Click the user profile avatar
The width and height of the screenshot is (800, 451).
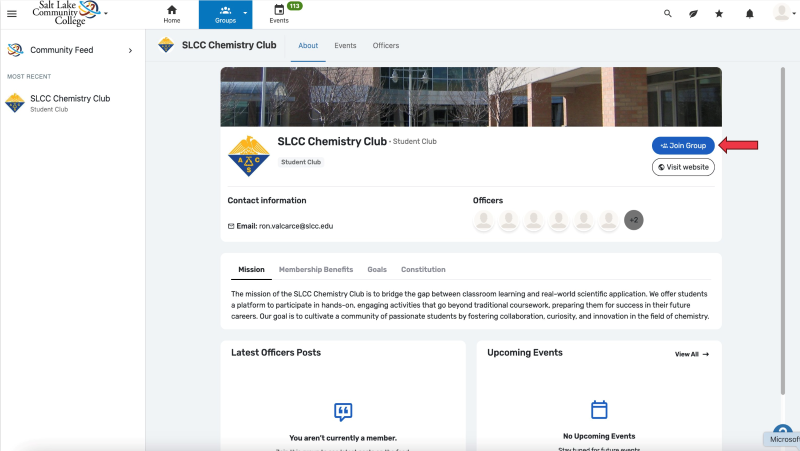pos(781,13)
